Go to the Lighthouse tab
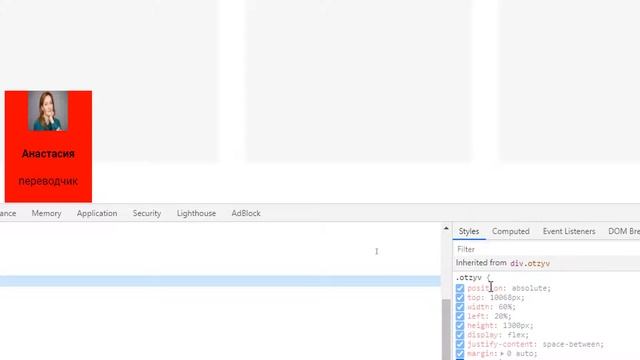The width and height of the screenshot is (640, 360). [x=196, y=213]
